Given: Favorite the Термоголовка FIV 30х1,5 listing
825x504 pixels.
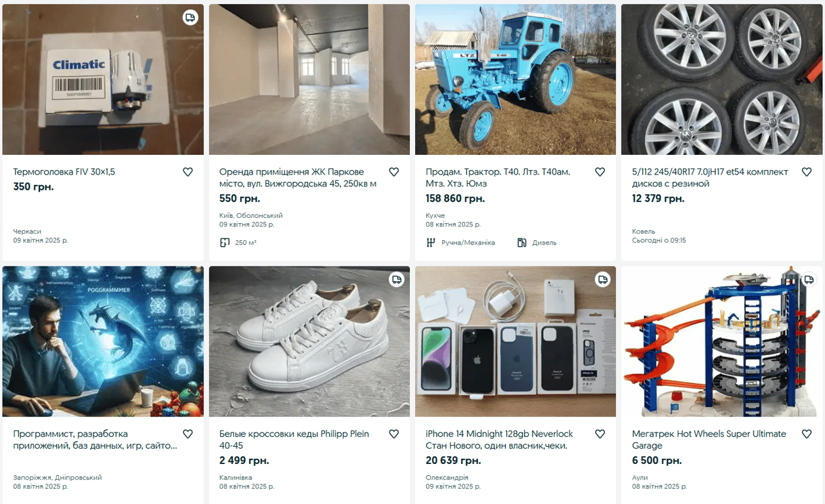Looking at the screenshot, I should [187, 171].
